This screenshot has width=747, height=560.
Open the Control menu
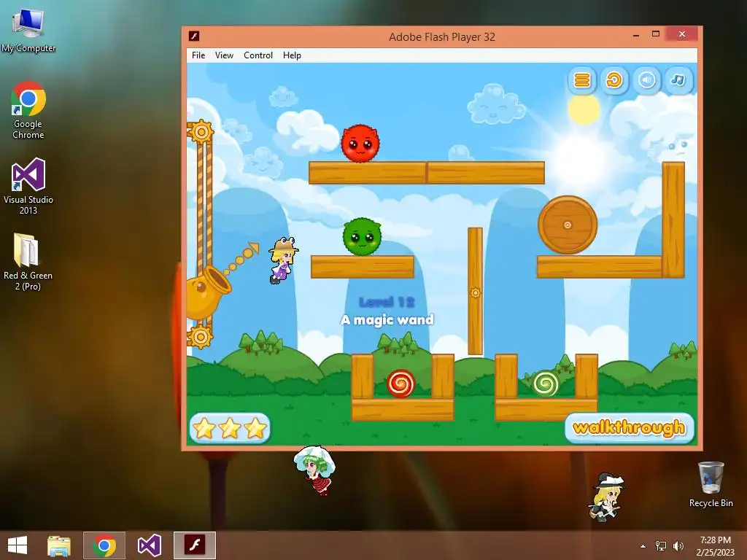click(258, 55)
